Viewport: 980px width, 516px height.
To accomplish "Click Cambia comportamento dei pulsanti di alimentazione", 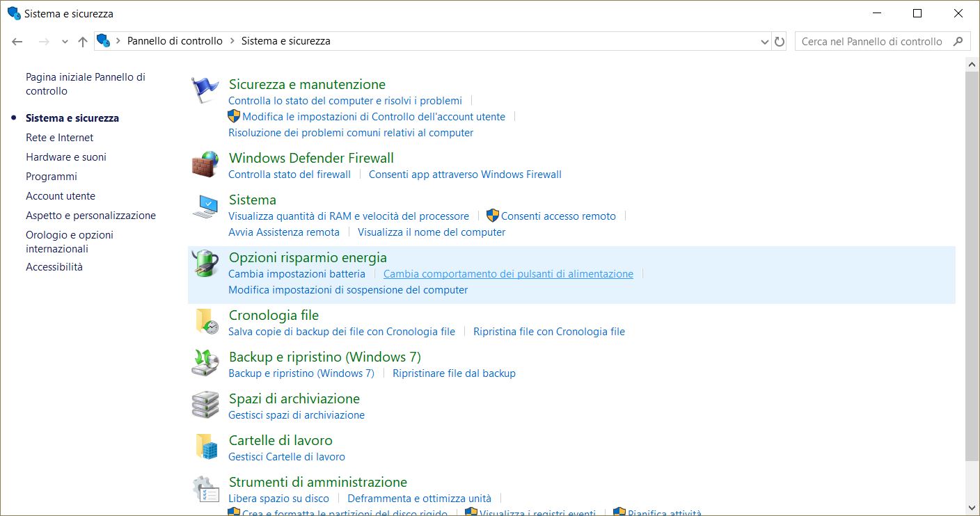I will [508, 274].
